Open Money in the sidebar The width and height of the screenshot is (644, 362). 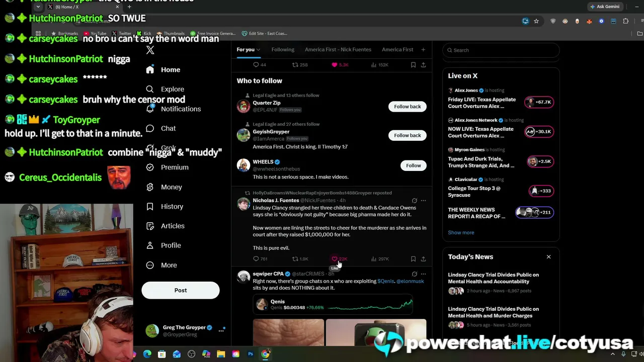164,187
